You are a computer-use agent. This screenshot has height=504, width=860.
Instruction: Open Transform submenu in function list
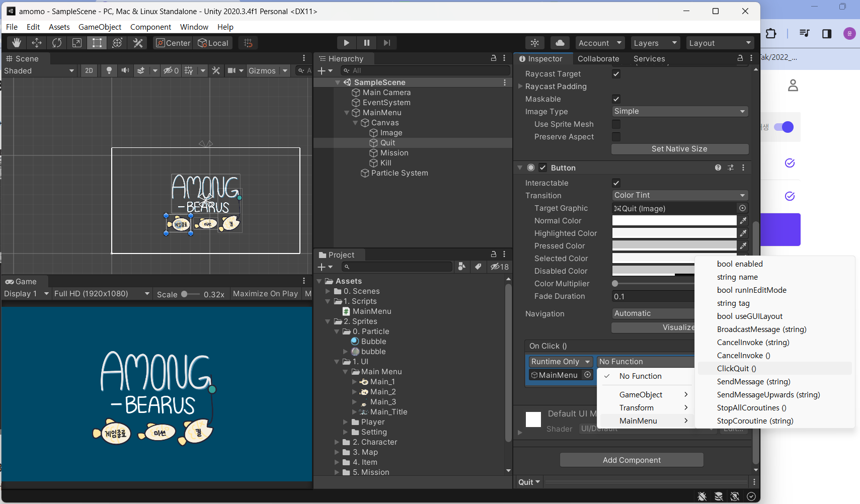pos(646,408)
